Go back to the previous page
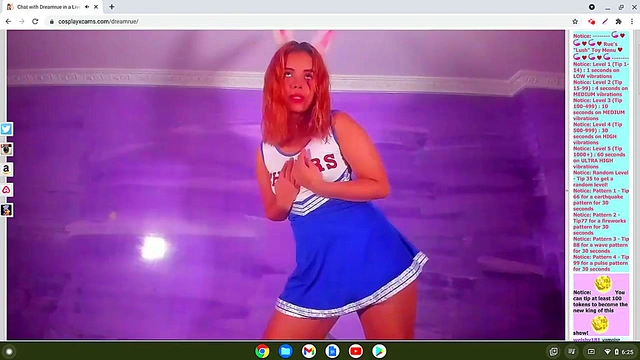Screen dimensions: 640x360 (x=9, y=21)
